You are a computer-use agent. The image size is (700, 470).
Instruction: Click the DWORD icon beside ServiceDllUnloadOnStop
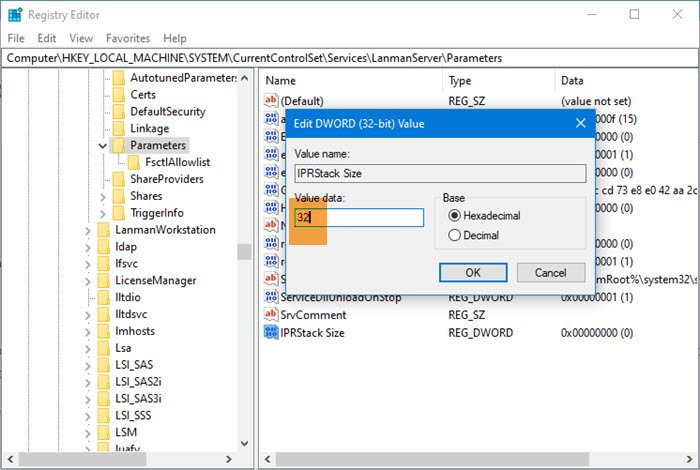(271, 297)
